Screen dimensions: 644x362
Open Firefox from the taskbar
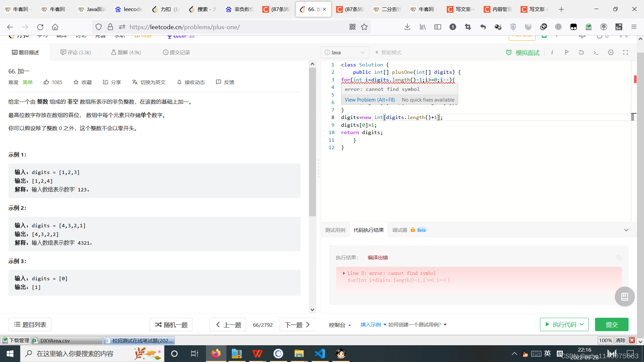pos(216,354)
